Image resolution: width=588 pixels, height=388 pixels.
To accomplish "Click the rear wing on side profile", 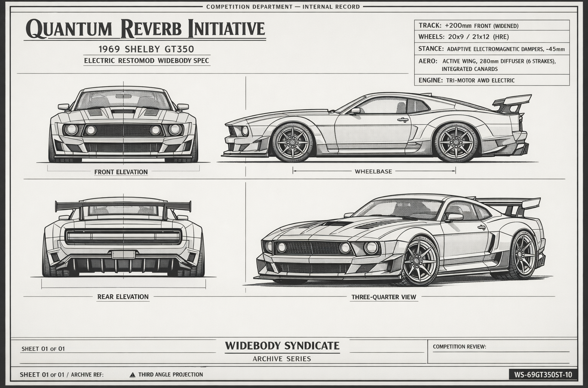I will 512,103.
